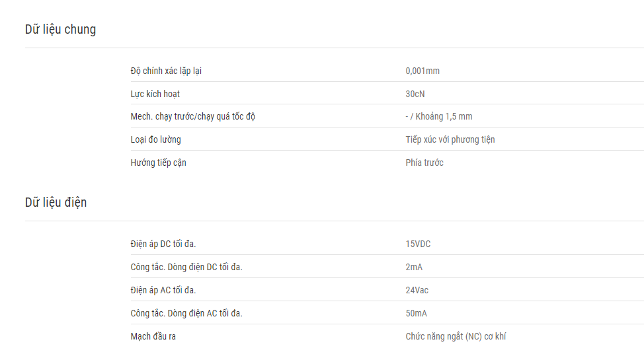Select 'Công tắc. Dòng điện DC tối đa.' label

(186, 267)
